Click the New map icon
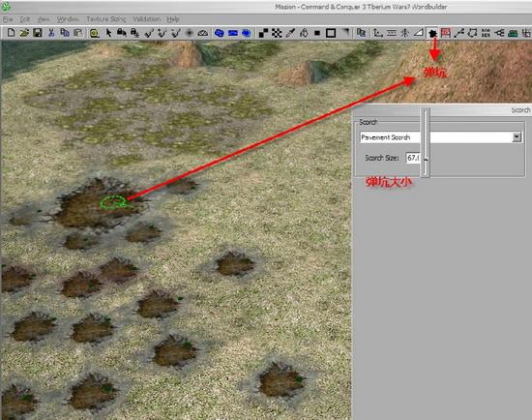This screenshot has height=420, width=532. coord(11,33)
